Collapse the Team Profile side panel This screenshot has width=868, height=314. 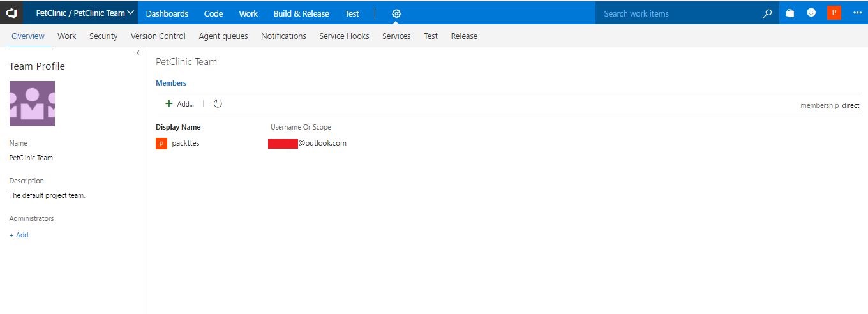138,53
